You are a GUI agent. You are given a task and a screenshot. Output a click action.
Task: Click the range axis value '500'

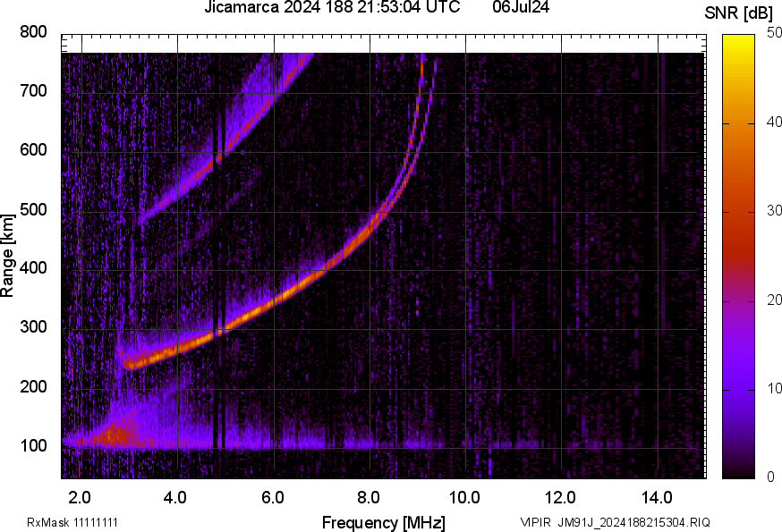(33, 209)
